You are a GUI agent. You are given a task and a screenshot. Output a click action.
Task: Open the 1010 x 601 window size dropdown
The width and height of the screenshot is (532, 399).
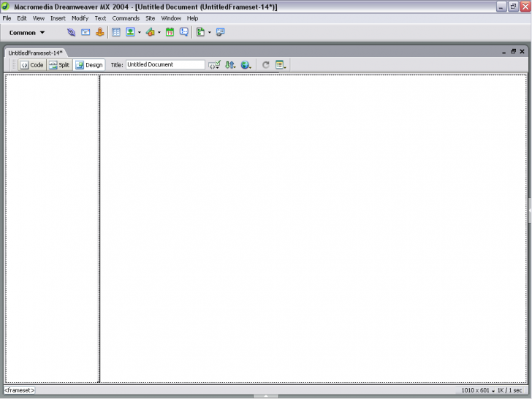478,390
